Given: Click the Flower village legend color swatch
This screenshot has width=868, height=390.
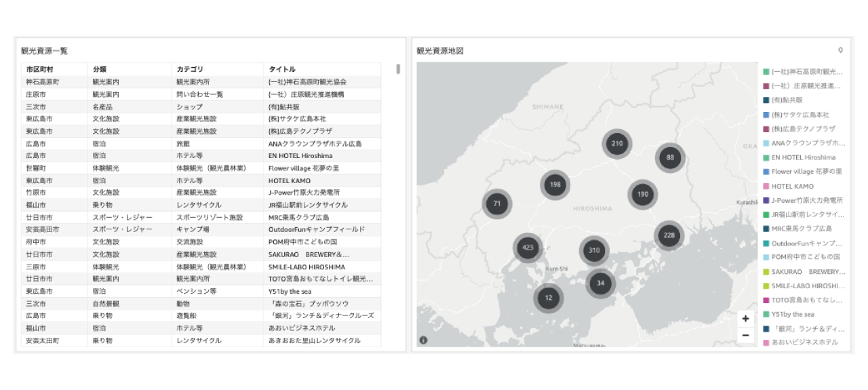Looking at the screenshot, I should [x=766, y=172].
